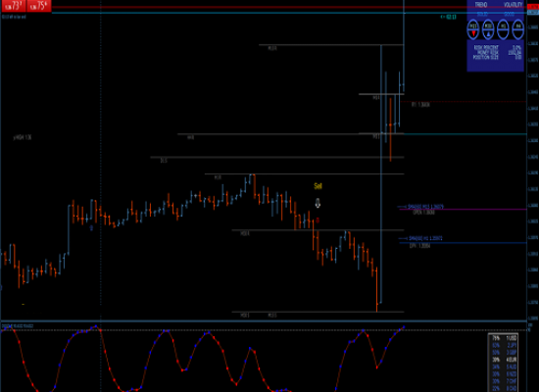Click the red price tag on the price axis
Viewport: 539px width, 392px height.
coord(533,7)
